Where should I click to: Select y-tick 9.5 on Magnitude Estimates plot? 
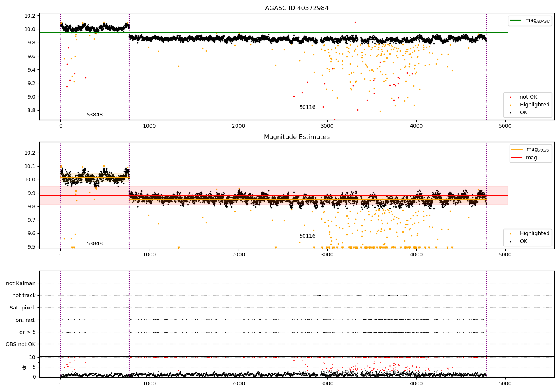pyautogui.click(x=32, y=247)
